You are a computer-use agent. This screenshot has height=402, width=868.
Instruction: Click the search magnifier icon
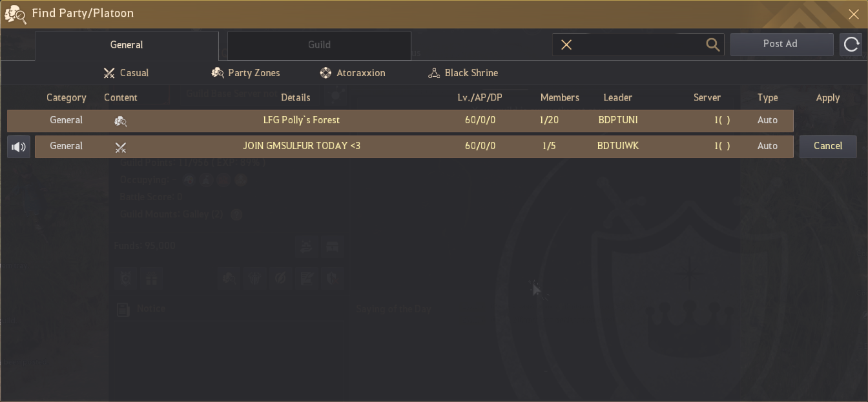[712, 45]
